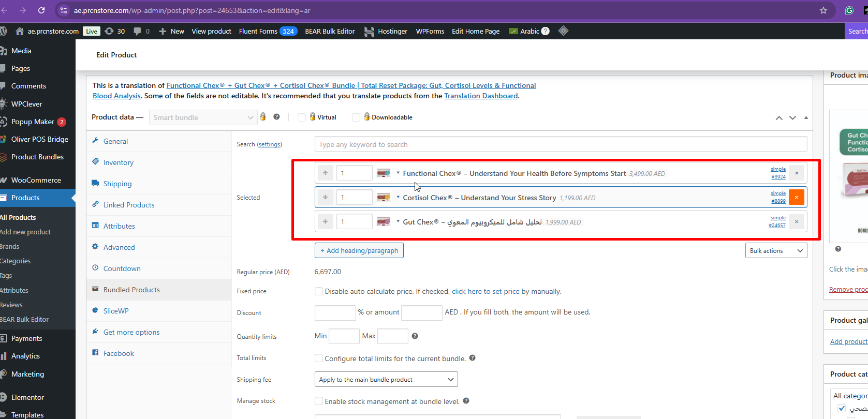Click Quantity limits help tooltip icon
Screen dimensions: 868x419
coord(415,336)
